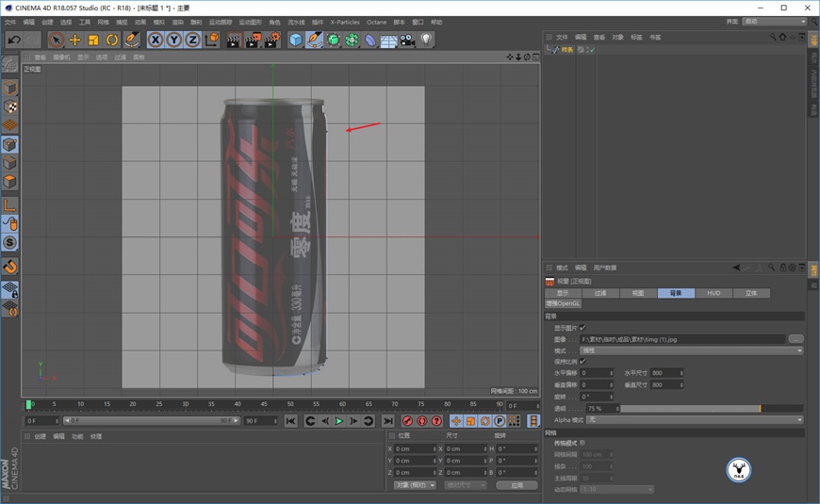Make Editable icon in left palette

tap(9, 64)
